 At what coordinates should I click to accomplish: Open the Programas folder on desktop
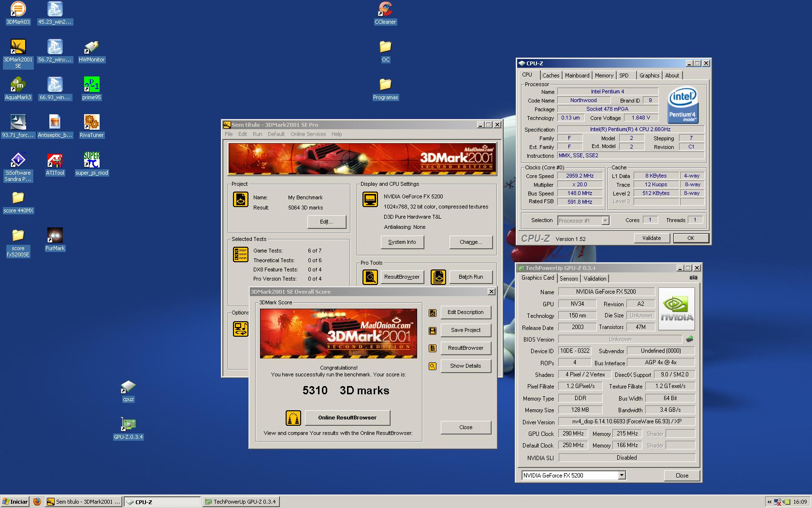385,89
